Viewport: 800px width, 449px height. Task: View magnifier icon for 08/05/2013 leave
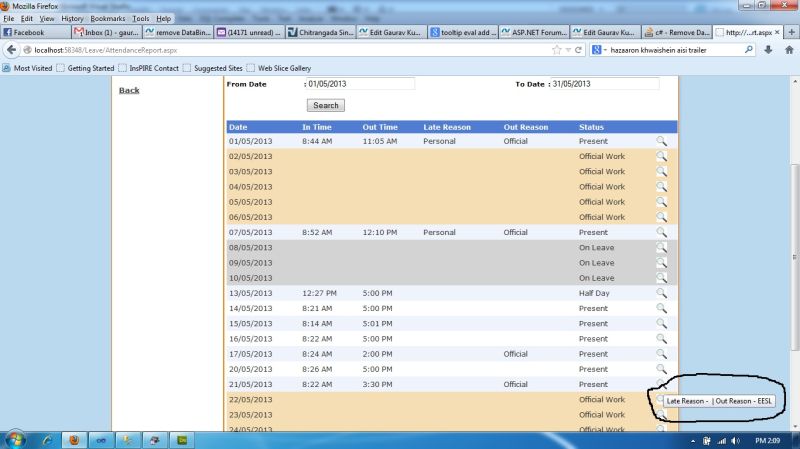pyautogui.click(x=661, y=247)
